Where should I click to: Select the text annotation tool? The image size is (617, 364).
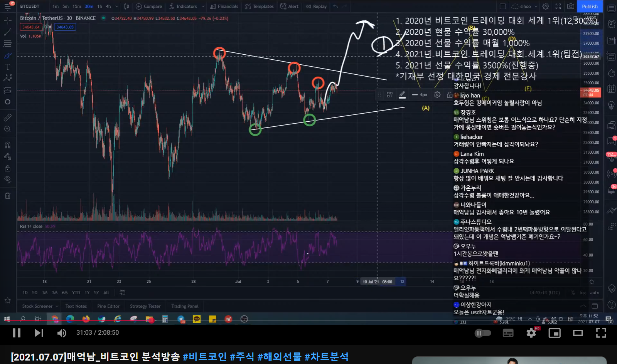pos(7,67)
